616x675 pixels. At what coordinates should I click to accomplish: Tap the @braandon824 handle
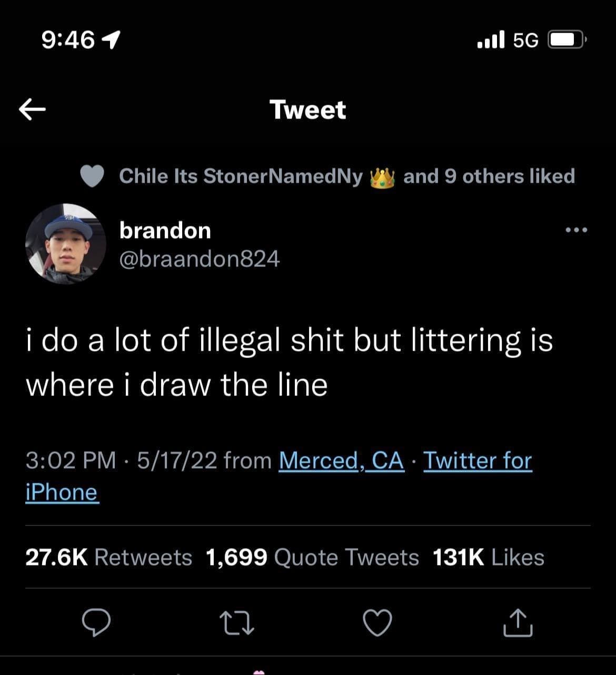[200, 259]
